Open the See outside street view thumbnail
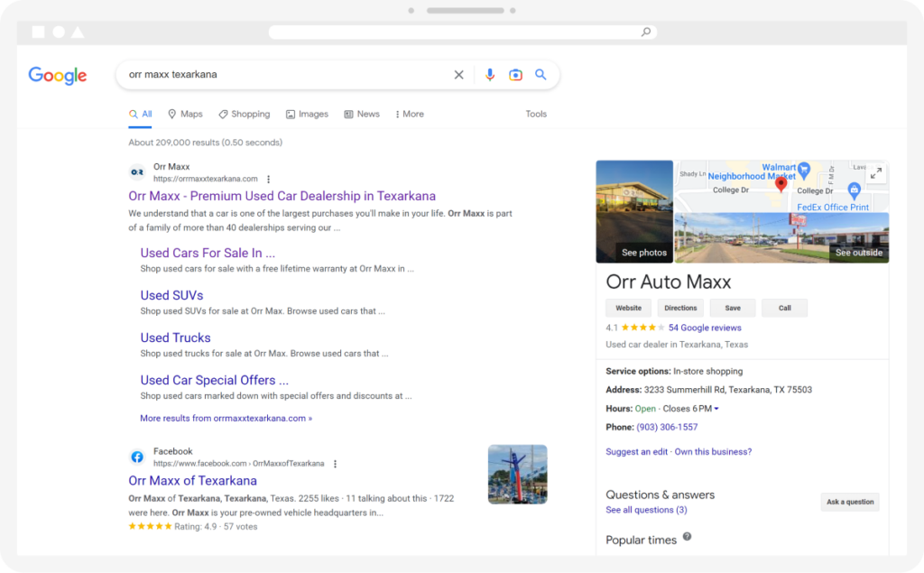The width and height of the screenshot is (924, 573). click(781, 238)
